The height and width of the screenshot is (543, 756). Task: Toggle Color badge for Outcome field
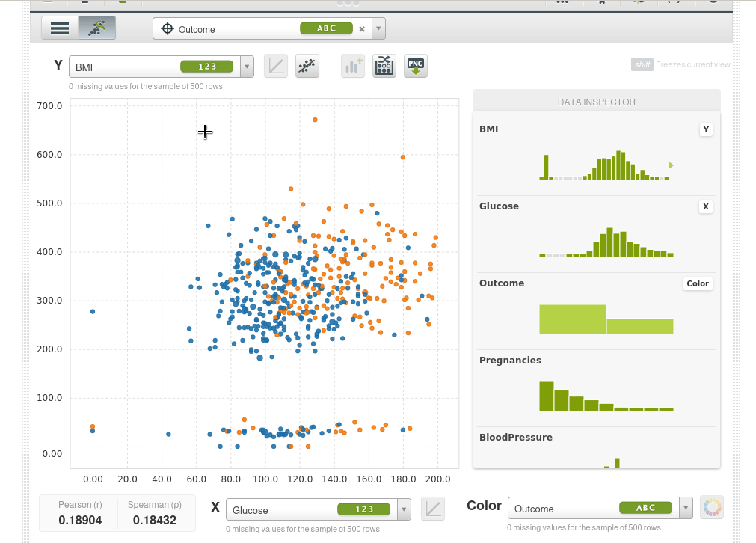click(x=697, y=284)
